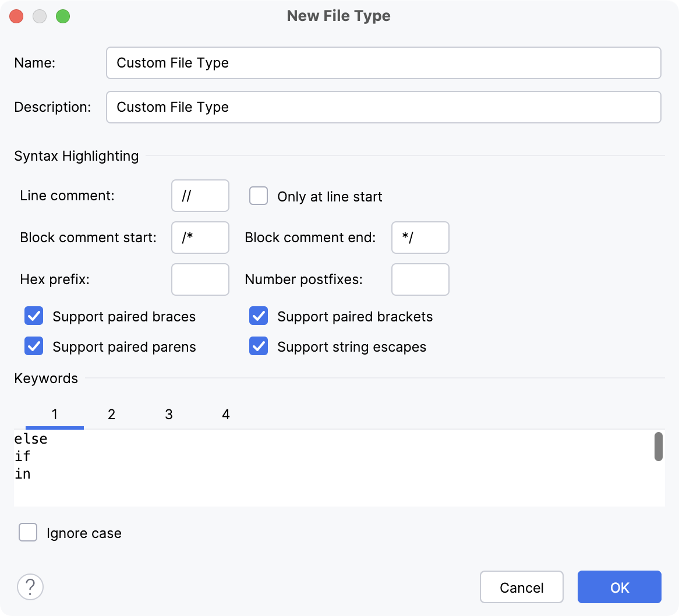Open the help dialog via question mark icon
679x616 pixels.
point(30,587)
